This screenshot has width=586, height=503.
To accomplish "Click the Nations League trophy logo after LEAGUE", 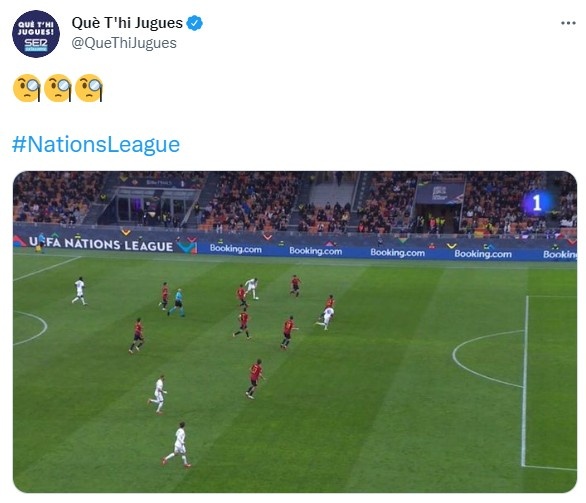I will (187, 245).
